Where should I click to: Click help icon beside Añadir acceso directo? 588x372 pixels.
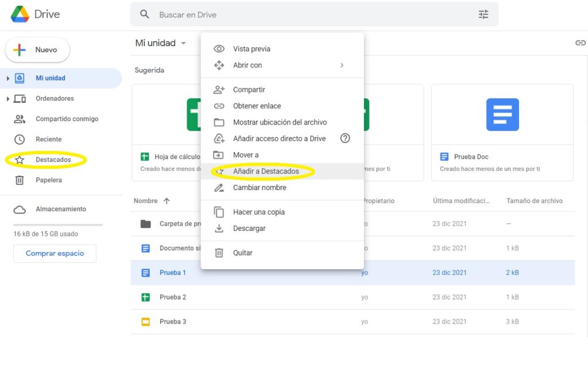click(345, 138)
